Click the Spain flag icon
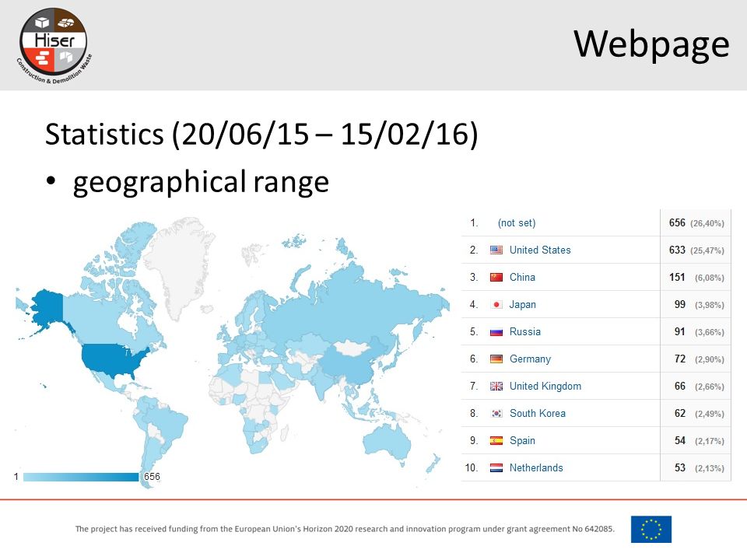 point(496,440)
